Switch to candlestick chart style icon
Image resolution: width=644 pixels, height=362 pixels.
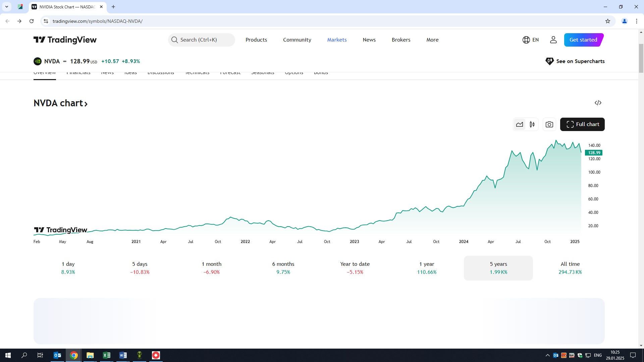pyautogui.click(x=532, y=124)
